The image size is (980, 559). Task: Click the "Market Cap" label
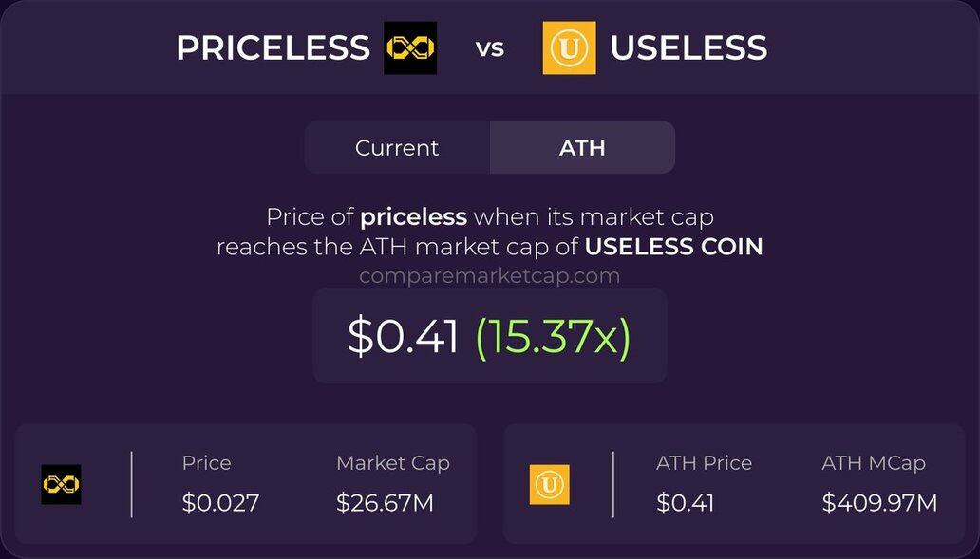(x=393, y=463)
